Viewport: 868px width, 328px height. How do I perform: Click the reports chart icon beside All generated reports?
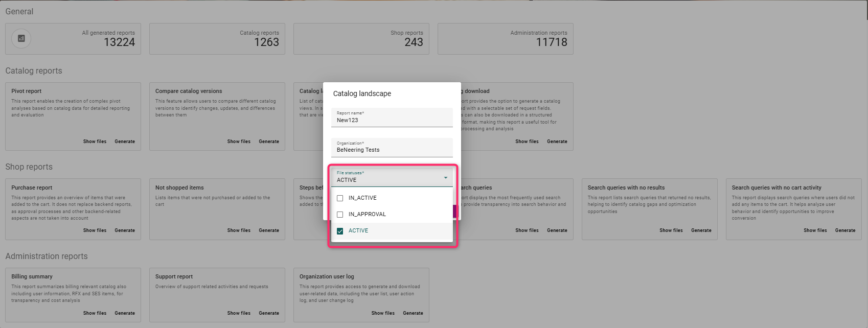pos(21,38)
